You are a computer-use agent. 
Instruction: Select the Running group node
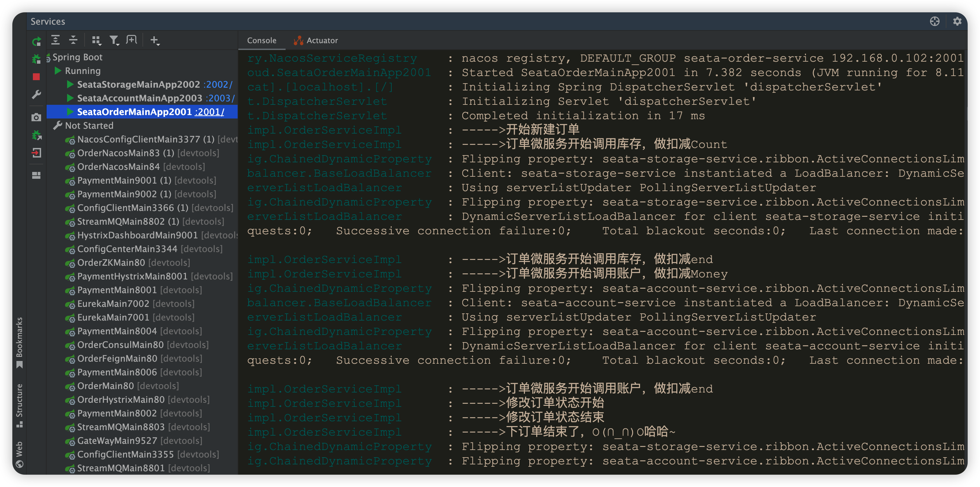point(83,71)
